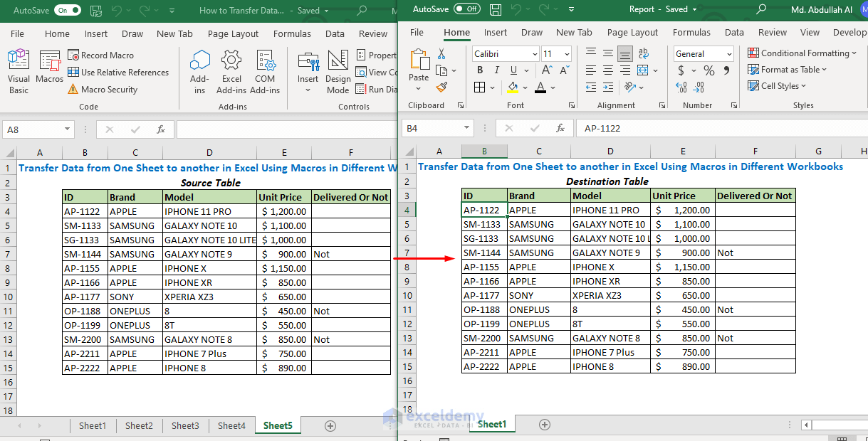This screenshot has width=868, height=441.
Task: Click formula bar showing AP-1122
Action: click(x=722, y=129)
